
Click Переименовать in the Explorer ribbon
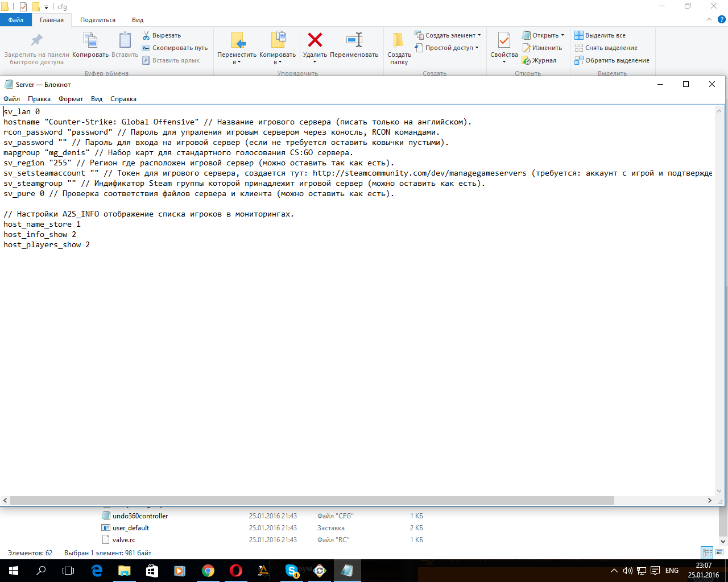click(x=354, y=45)
